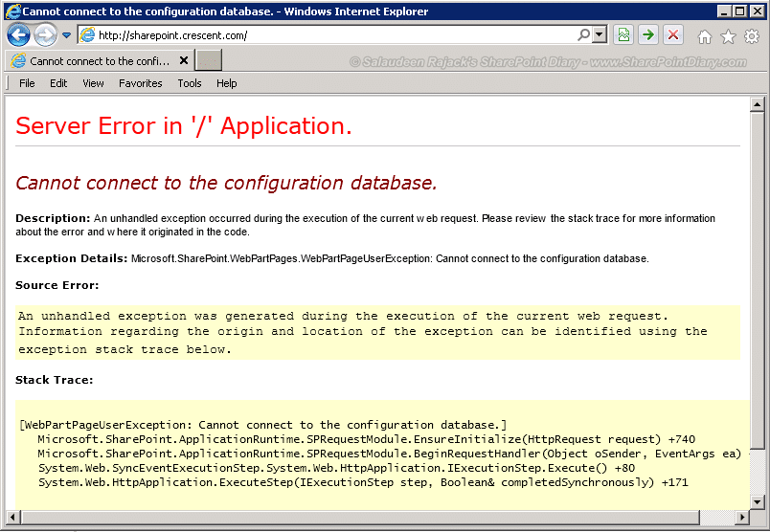The width and height of the screenshot is (770, 532).
Task: Click the 'Server Error in '/' Application.' heading
Action: (x=184, y=126)
